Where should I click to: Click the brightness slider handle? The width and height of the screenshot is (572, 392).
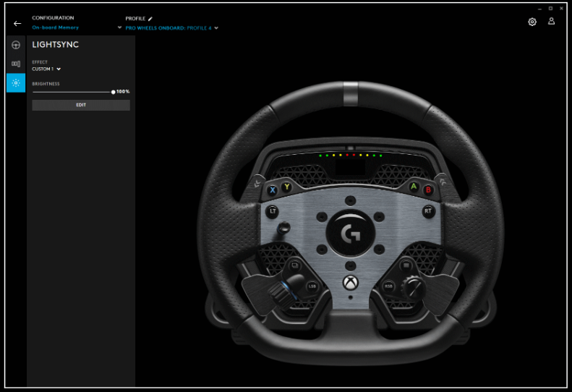pos(114,92)
